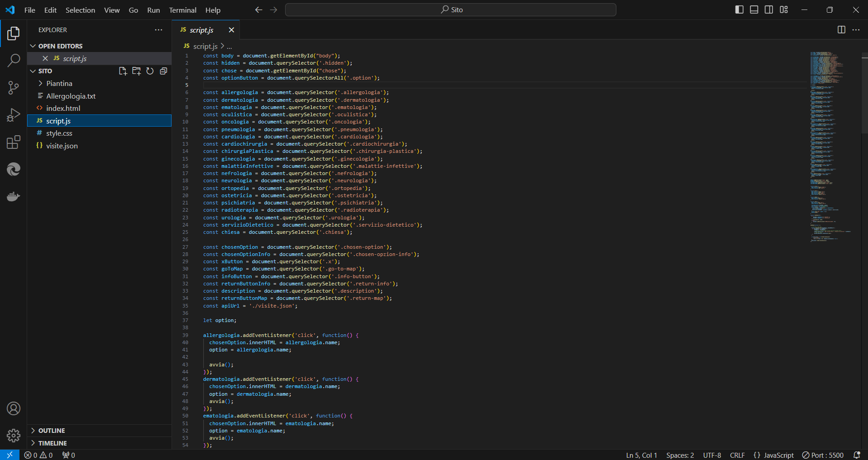Open the Go menu
This screenshot has width=868, height=460.
(x=134, y=10)
